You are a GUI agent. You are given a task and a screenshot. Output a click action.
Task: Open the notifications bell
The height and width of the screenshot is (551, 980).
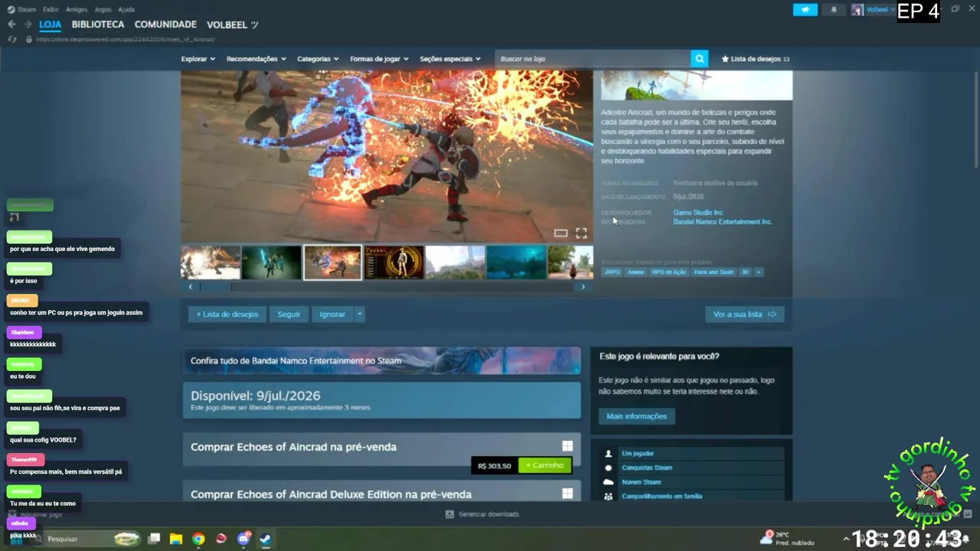[x=834, y=10]
